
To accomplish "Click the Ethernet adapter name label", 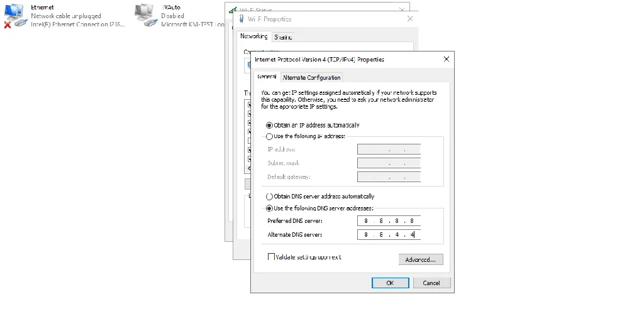I will point(42,8).
